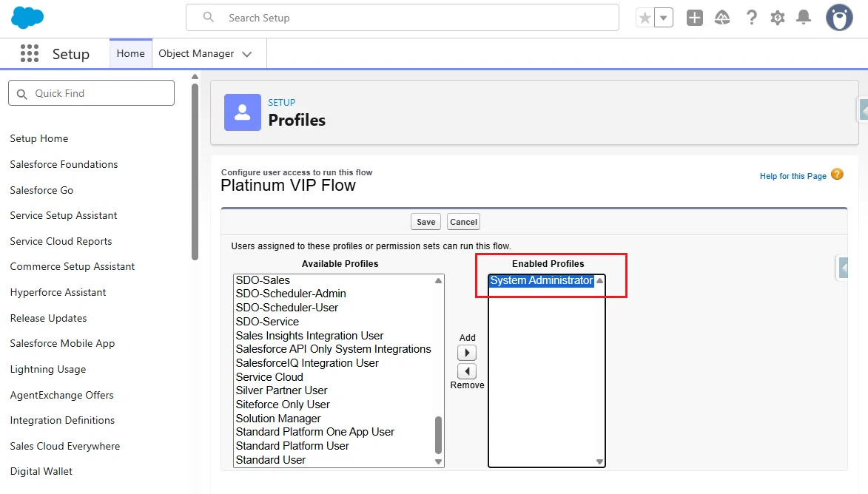Expand the Object Manager chevron menu
868x494 pixels.
pos(247,54)
